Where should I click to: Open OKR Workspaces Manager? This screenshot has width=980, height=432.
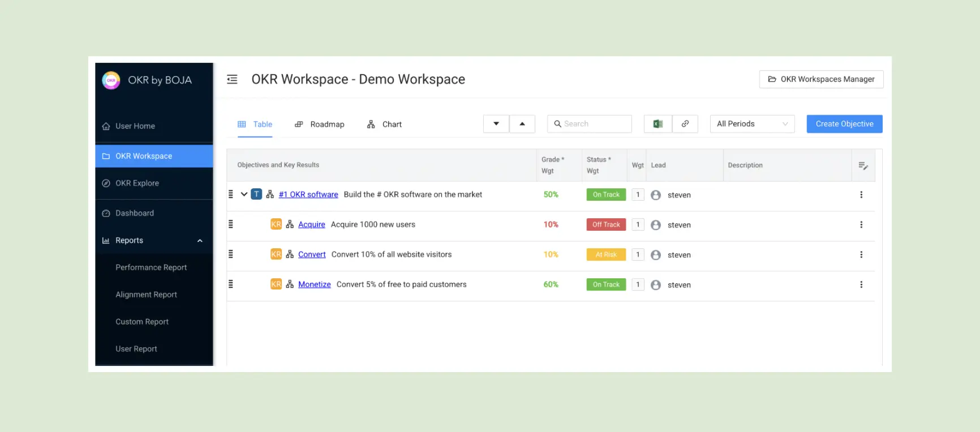tap(822, 79)
